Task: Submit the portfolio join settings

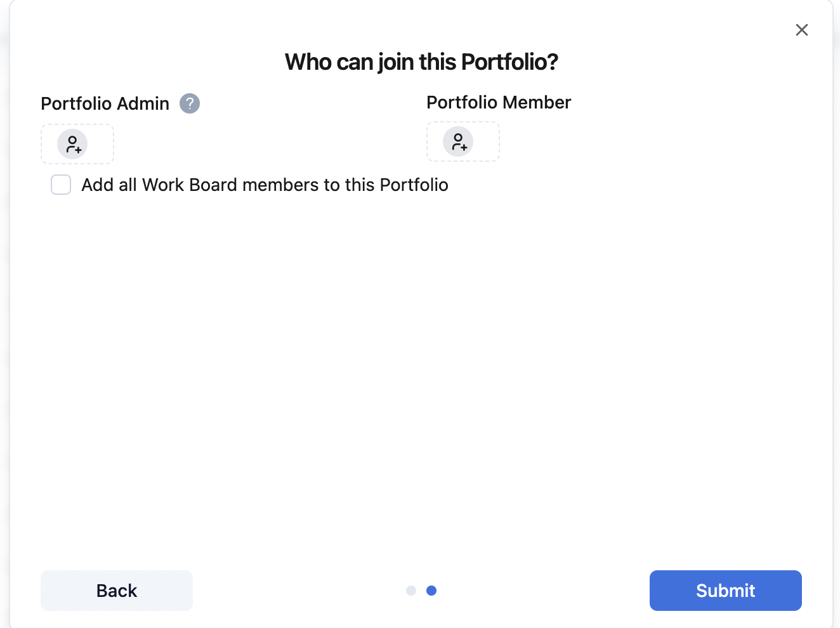Action: pos(725,591)
